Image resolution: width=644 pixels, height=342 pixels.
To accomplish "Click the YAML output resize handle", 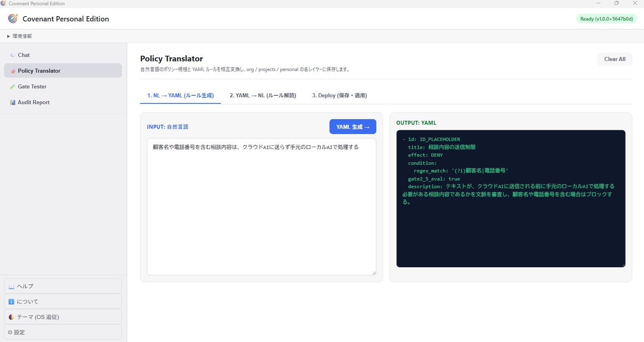I will click(623, 265).
